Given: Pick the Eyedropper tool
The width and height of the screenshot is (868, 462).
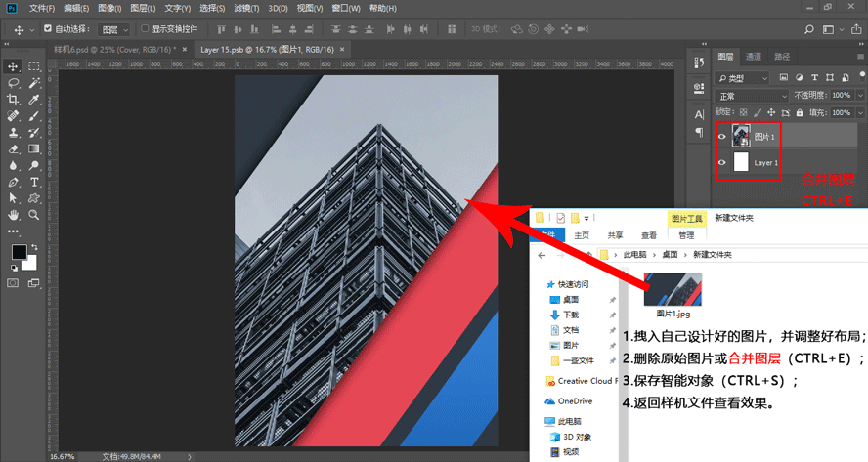Looking at the screenshot, I should pyautogui.click(x=34, y=100).
